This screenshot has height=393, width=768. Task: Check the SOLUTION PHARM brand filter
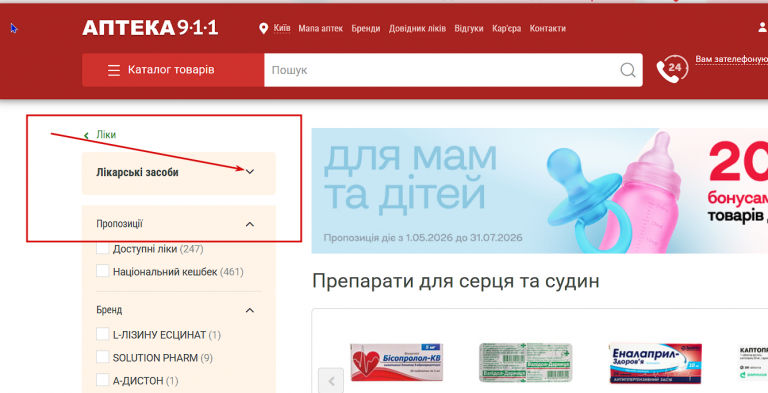point(102,357)
